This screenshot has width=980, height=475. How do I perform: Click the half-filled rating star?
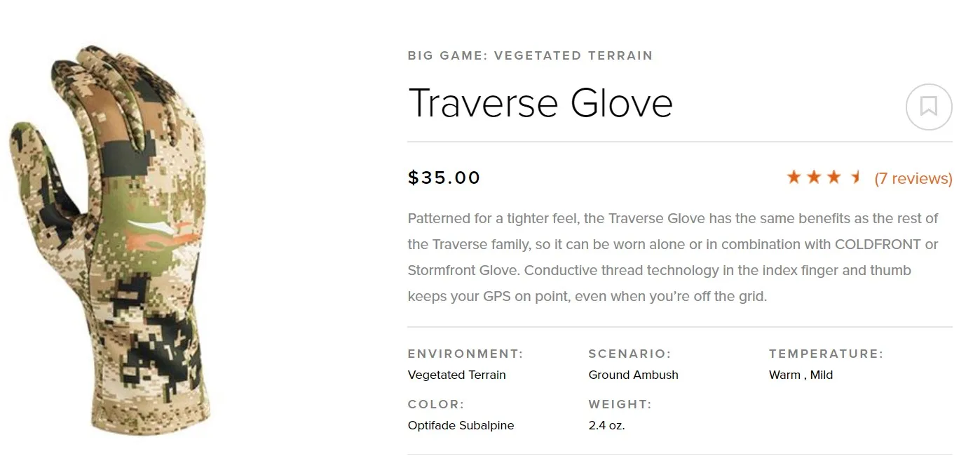(x=855, y=177)
